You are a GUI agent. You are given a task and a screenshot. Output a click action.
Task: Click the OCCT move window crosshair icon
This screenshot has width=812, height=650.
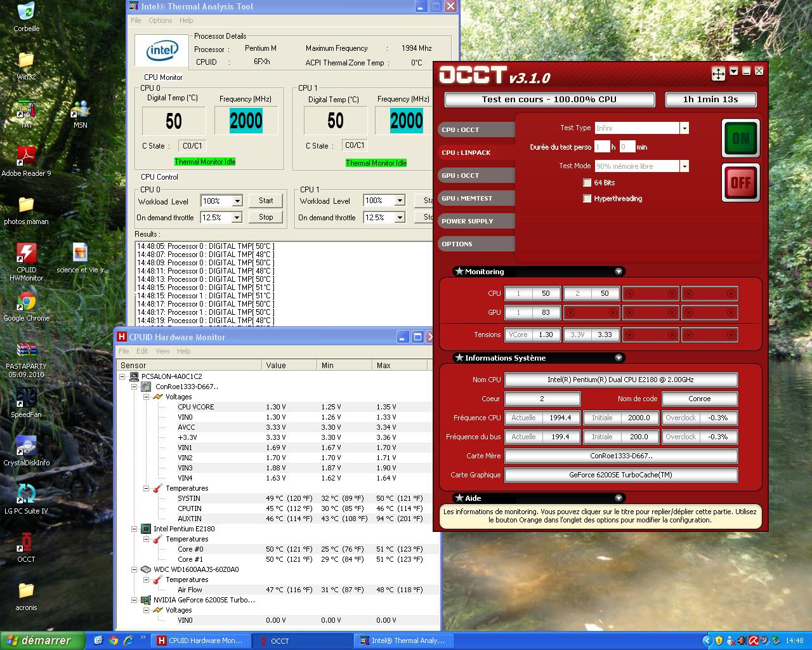(x=717, y=74)
